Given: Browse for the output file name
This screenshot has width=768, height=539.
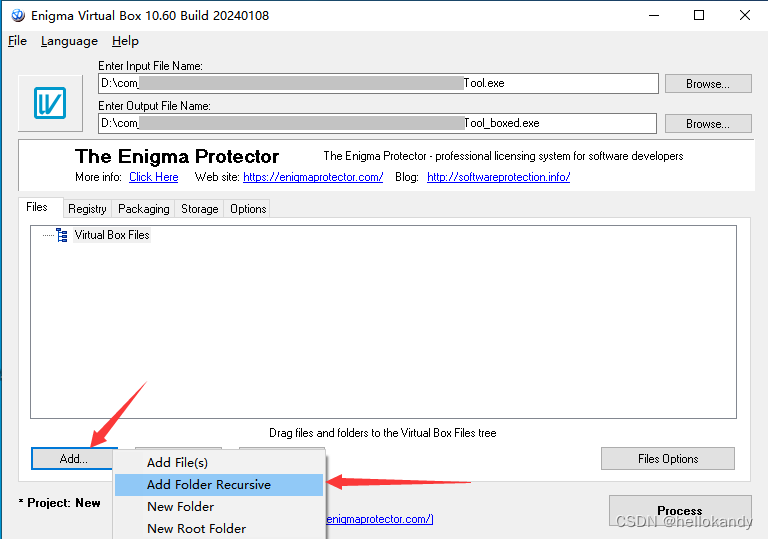Looking at the screenshot, I should 708,123.
